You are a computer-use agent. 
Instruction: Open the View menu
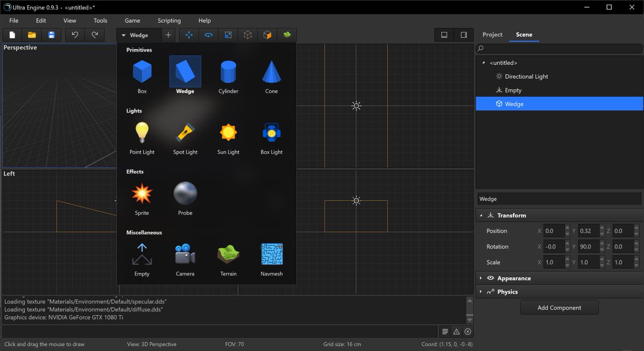point(70,20)
